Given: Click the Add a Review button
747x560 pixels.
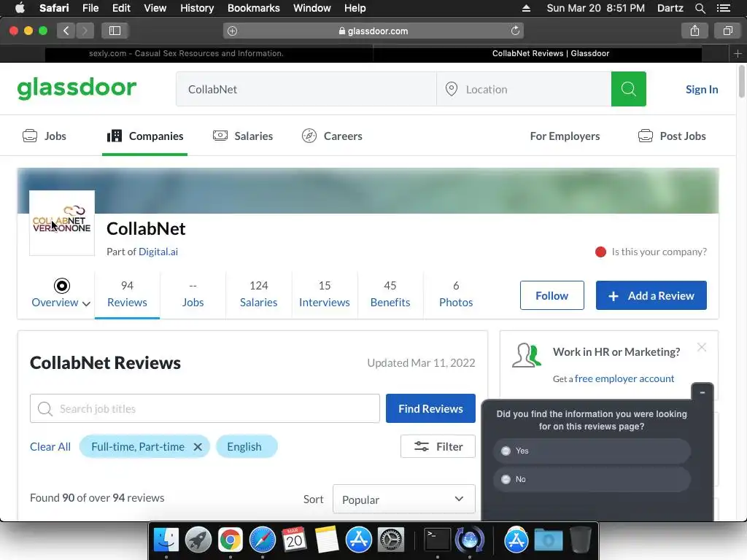Looking at the screenshot, I should coord(651,296).
